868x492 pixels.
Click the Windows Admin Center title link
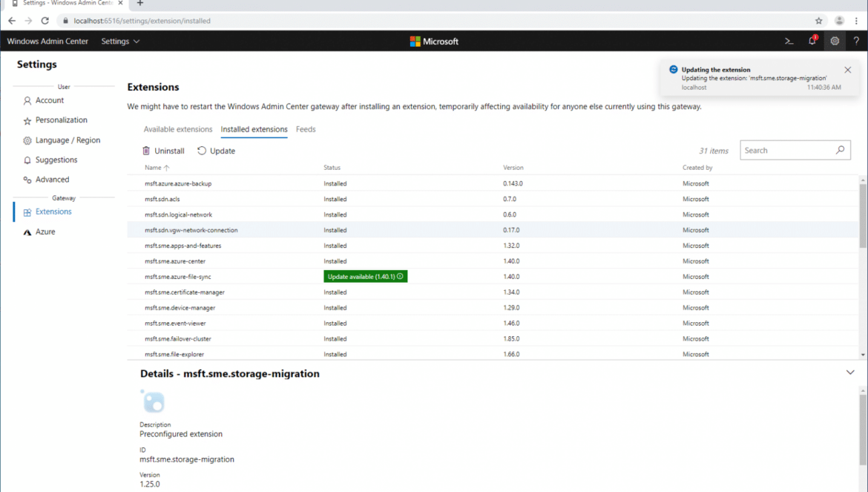47,41
